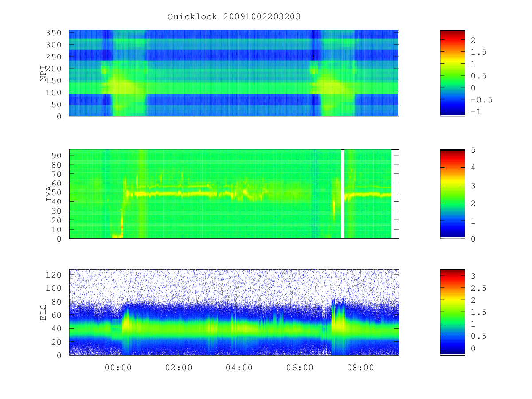The image size is (532, 399).
Task: Select the NPI axis label
Action: coord(43,73)
